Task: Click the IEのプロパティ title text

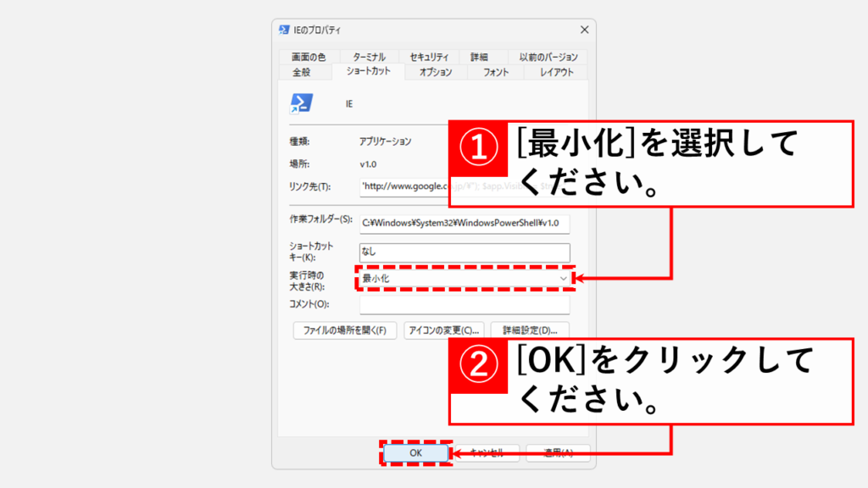Action: tap(317, 30)
